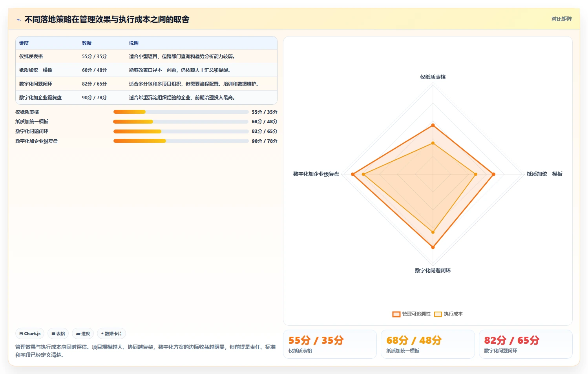Click the footer note starting 管理效果与执行成本应同时评估
The width and height of the screenshot is (588, 374).
[x=146, y=351]
